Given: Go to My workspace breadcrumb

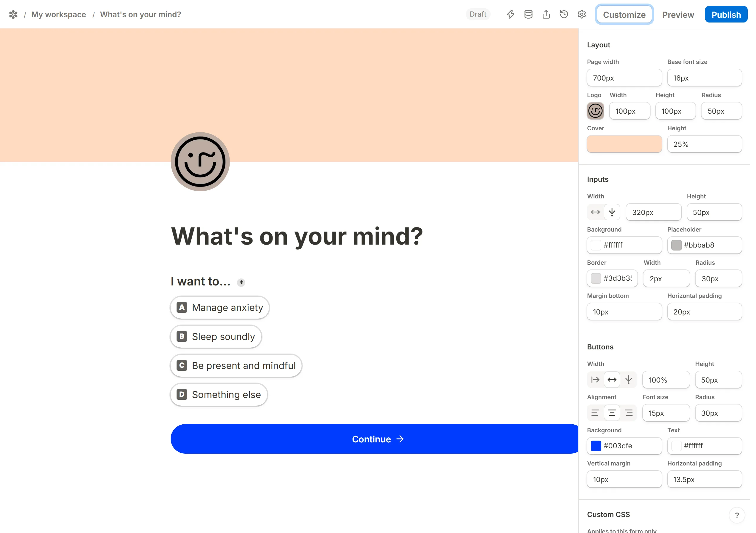Looking at the screenshot, I should point(59,15).
